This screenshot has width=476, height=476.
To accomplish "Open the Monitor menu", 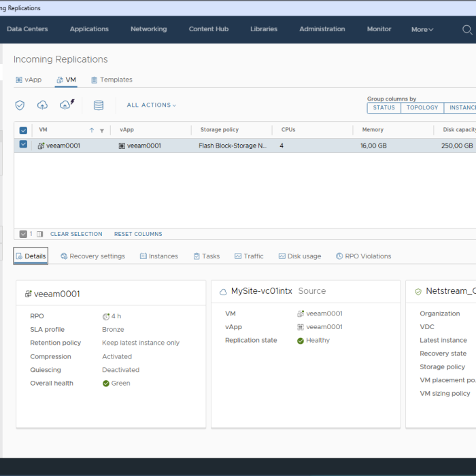I will [x=379, y=29].
